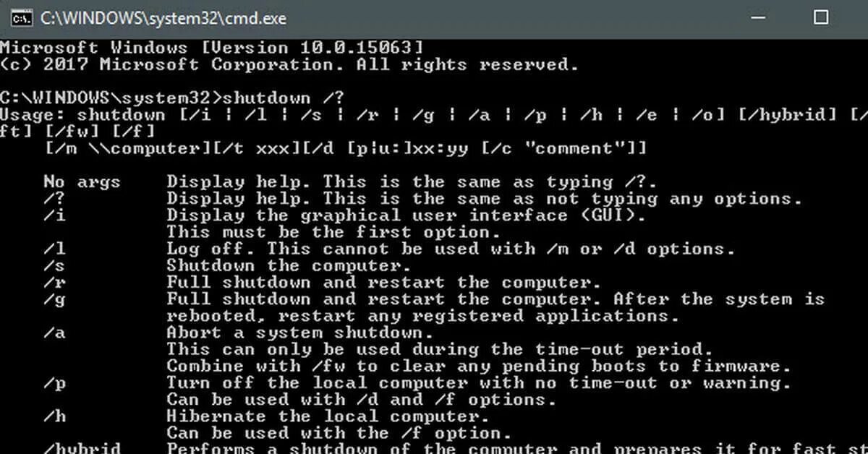Screen dimensions: 868x454
Task: Click the 2017 Microsoft Corporation copyright line
Action: [289, 64]
